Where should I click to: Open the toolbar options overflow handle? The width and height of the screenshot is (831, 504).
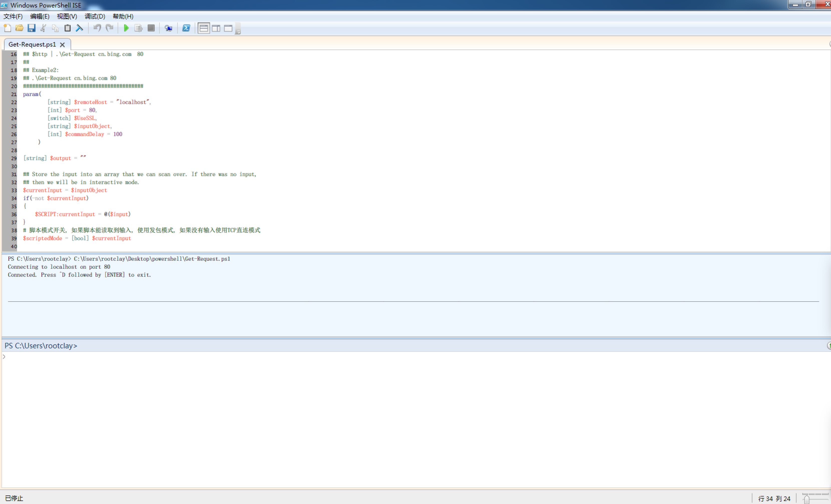pyautogui.click(x=238, y=29)
